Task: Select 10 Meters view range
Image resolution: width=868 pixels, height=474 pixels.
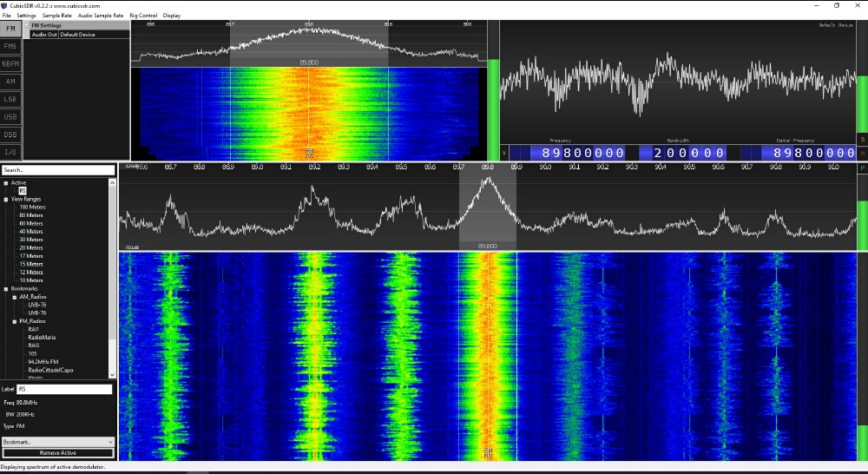Action: coord(31,280)
